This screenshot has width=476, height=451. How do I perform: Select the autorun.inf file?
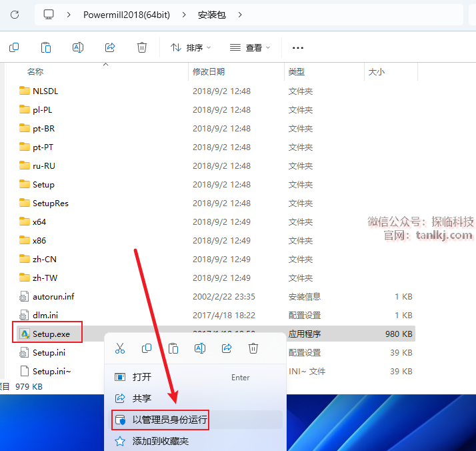coord(53,296)
